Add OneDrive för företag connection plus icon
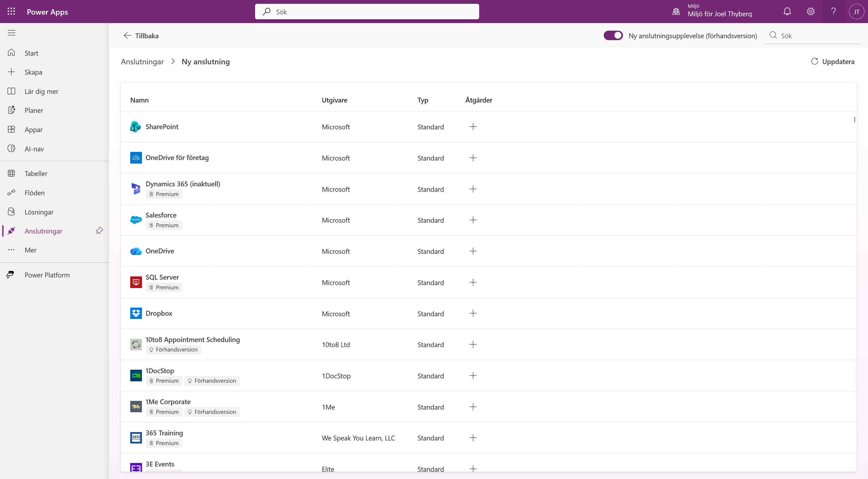The image size is (868, 479). pyautogui.click(x=473, y=158)
